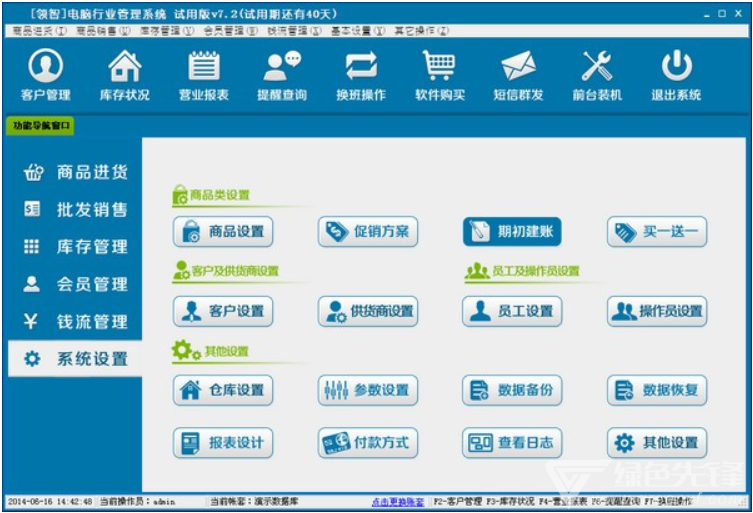Select 钱流管理 in the left sidebar
This screenshot has width=753, height=513.
75,321
